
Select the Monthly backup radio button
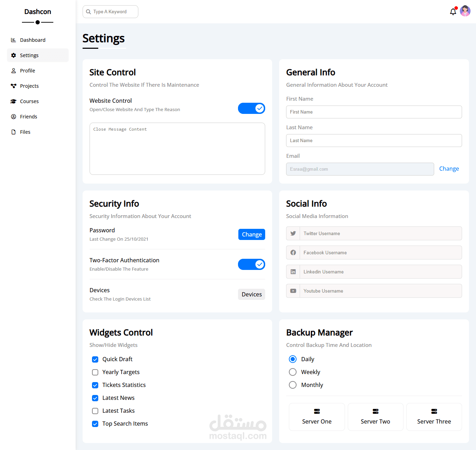[x=293, y=385]
